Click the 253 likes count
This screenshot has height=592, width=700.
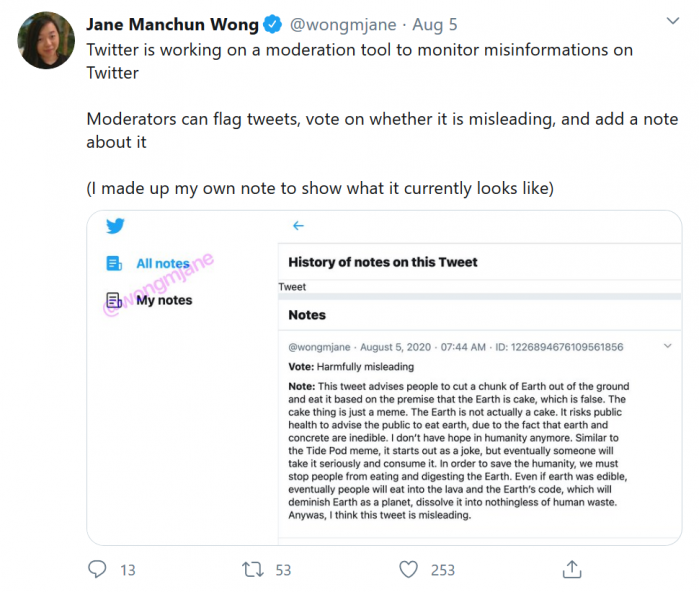442,570
